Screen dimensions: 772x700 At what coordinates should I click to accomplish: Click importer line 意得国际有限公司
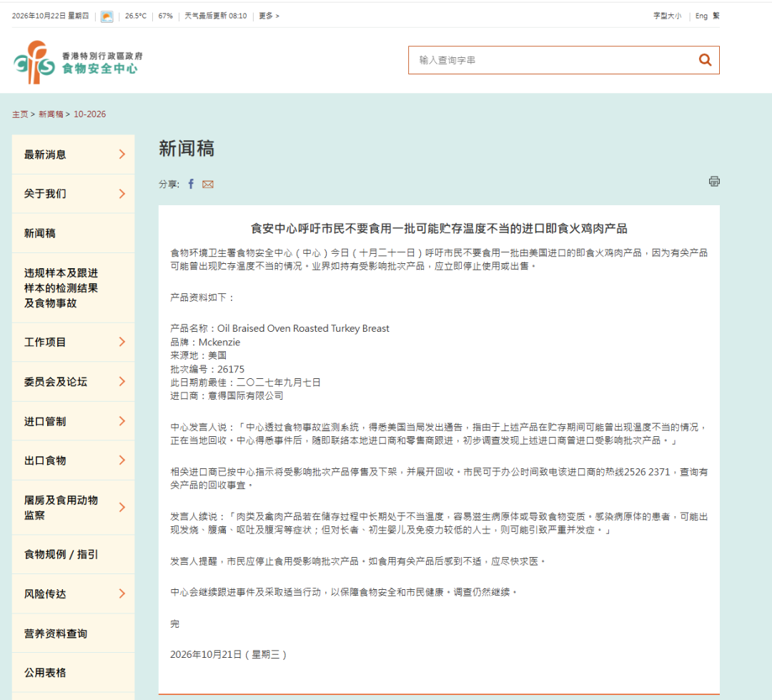tap(227, 395)
